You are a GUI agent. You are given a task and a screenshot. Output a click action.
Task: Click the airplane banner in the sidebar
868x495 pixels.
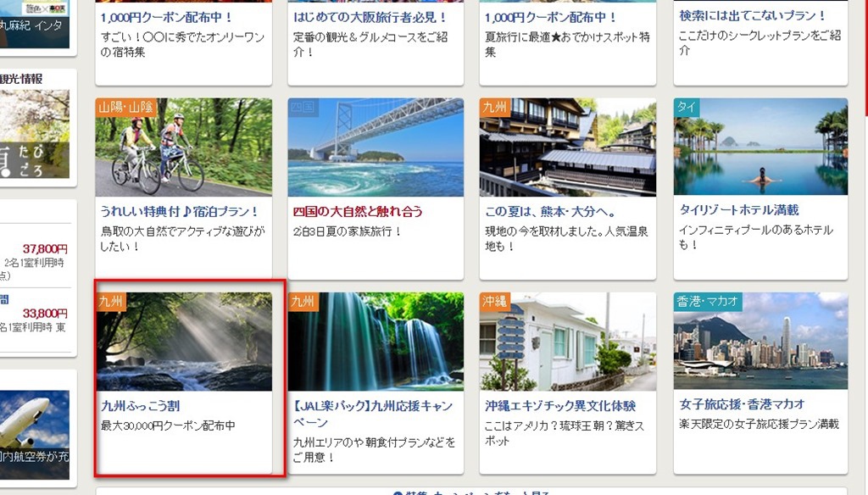(x=34, y=435)
